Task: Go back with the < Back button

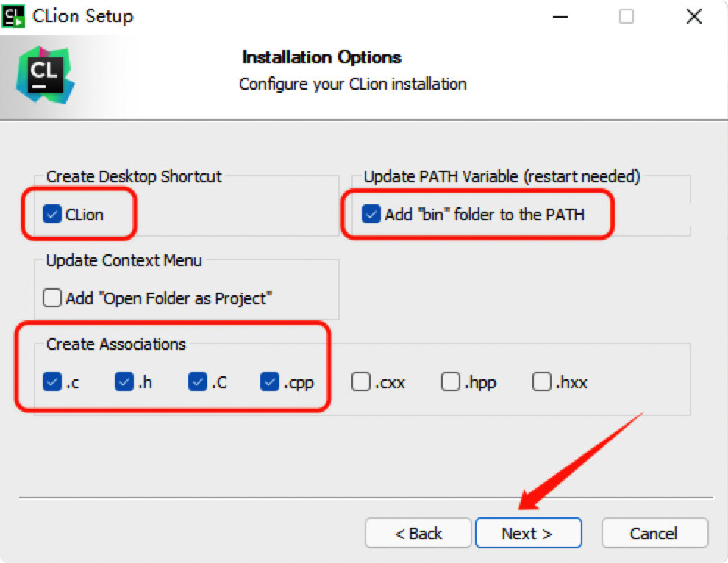Action: coord(418,533)
